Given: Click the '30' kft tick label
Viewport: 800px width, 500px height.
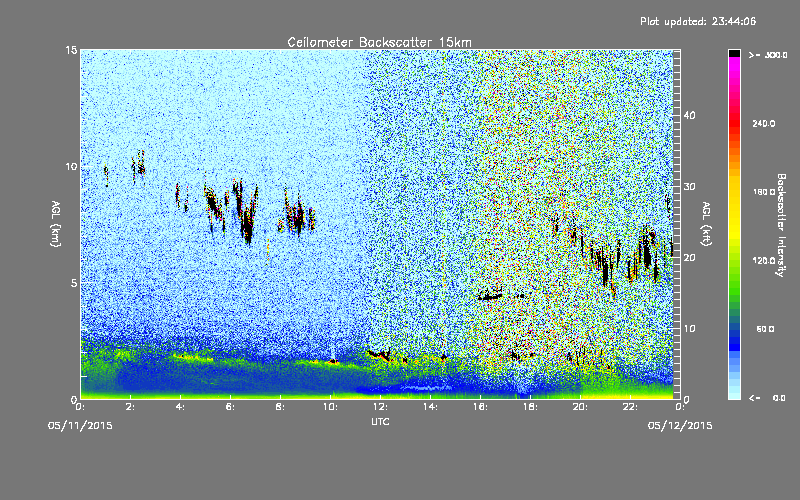Looking at the screenshot, I should pyautogui.click(x=689, y=187).
